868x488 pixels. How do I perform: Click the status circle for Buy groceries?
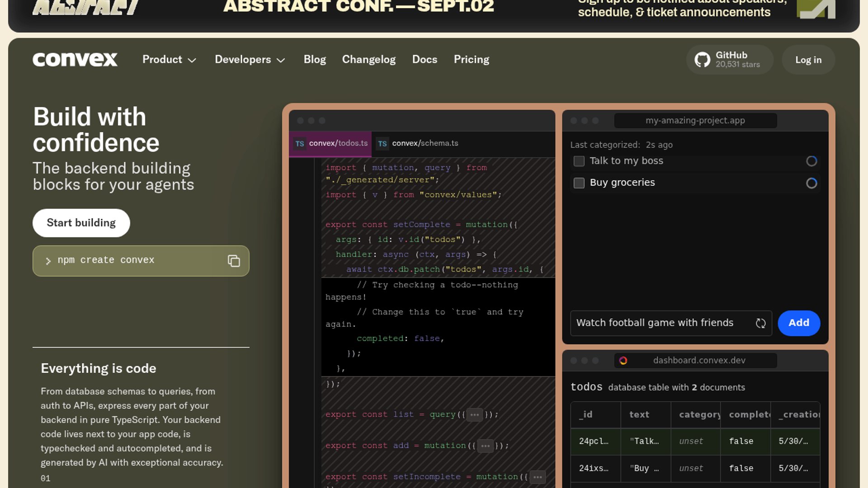point(811,183)
